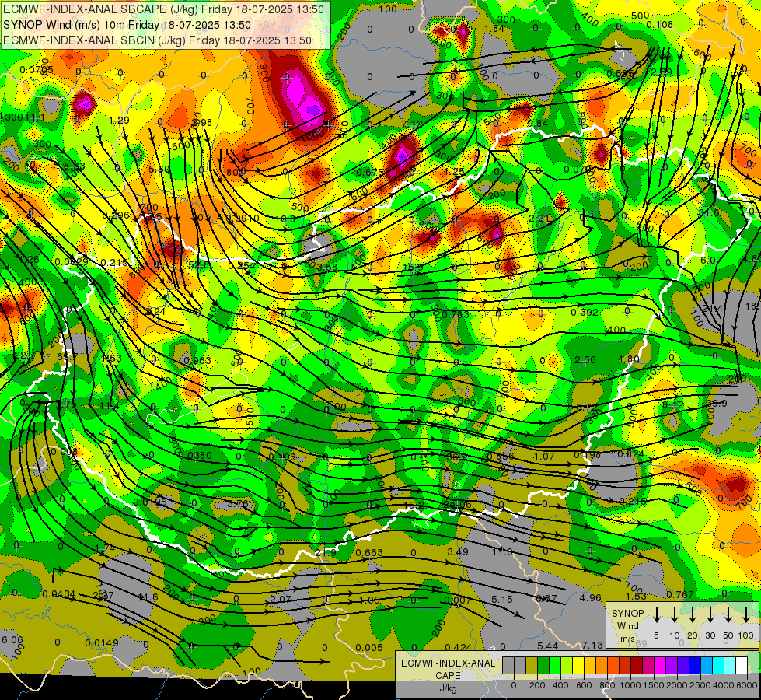Image resolution: width=761 pixels, height=700 pixels.
Task: Select the first gray swatch in CAPE scale
Action: point(508,665)
